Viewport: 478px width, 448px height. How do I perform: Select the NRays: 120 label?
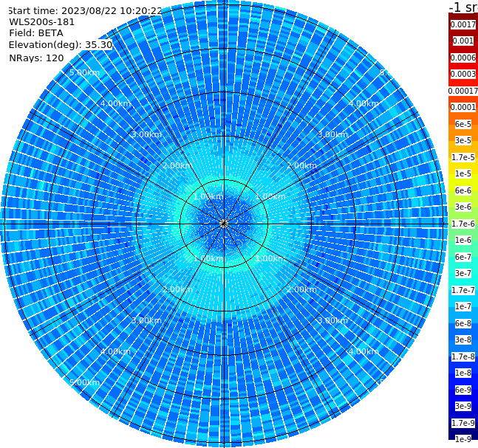[x=36, y=58]
